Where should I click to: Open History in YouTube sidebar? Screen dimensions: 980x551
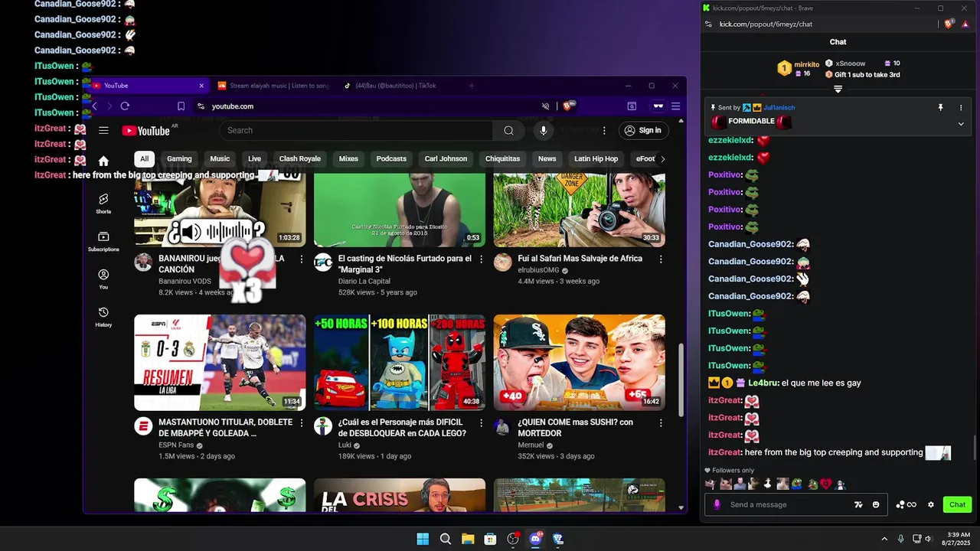coord(103,316)
